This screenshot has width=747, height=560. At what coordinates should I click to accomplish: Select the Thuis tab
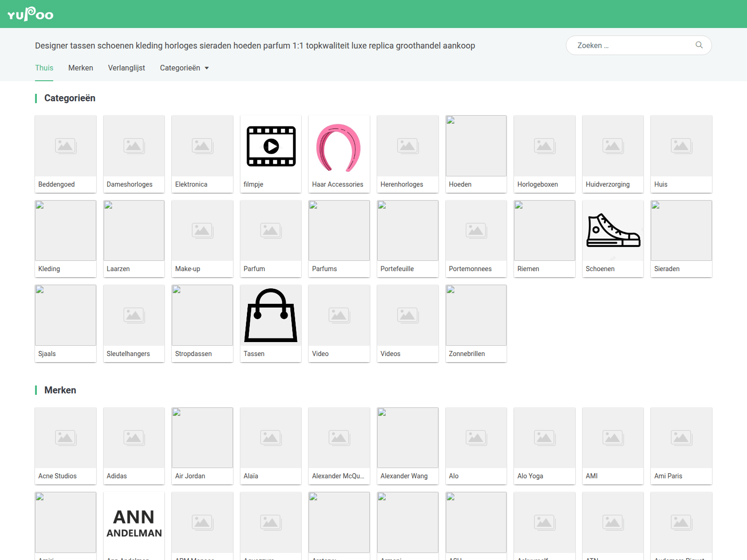tap(44, 68)
